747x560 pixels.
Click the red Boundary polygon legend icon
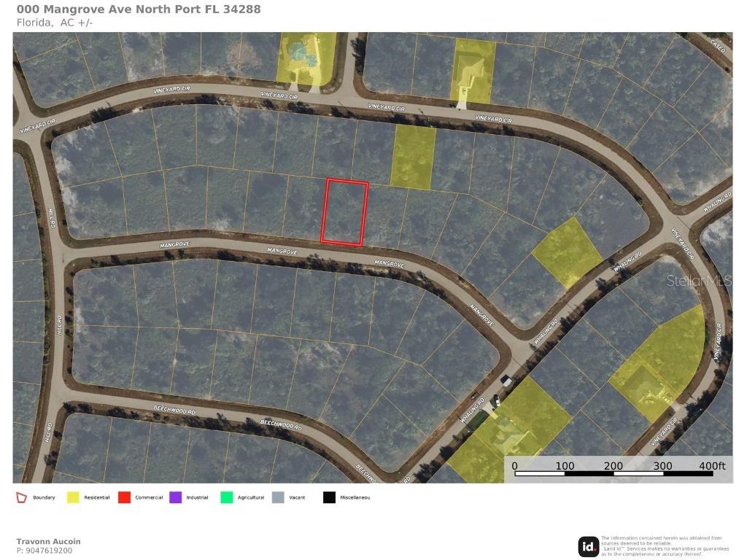click(x=22, y=497)
